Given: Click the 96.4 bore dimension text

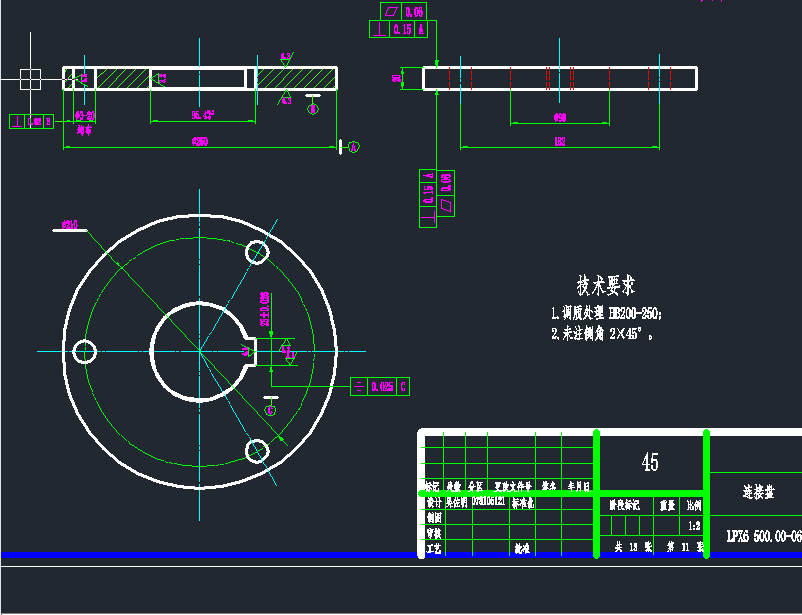Looking at the screenshot, I should coord(203,115).
